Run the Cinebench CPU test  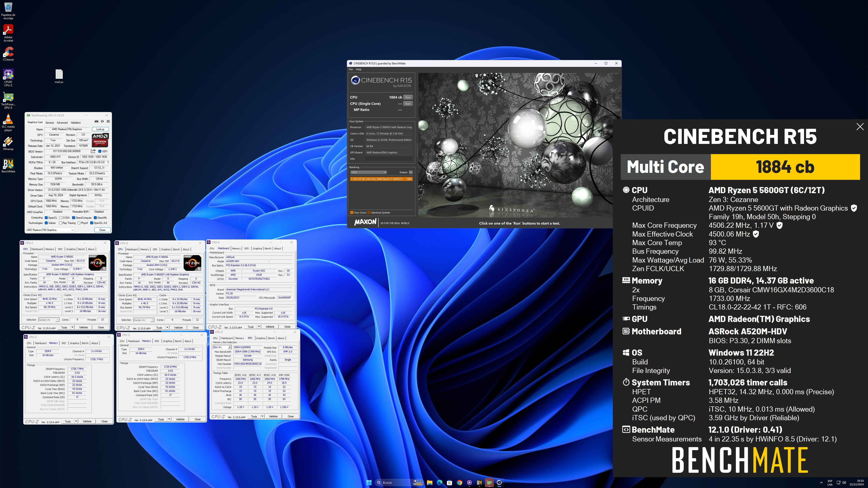(408, 97)
